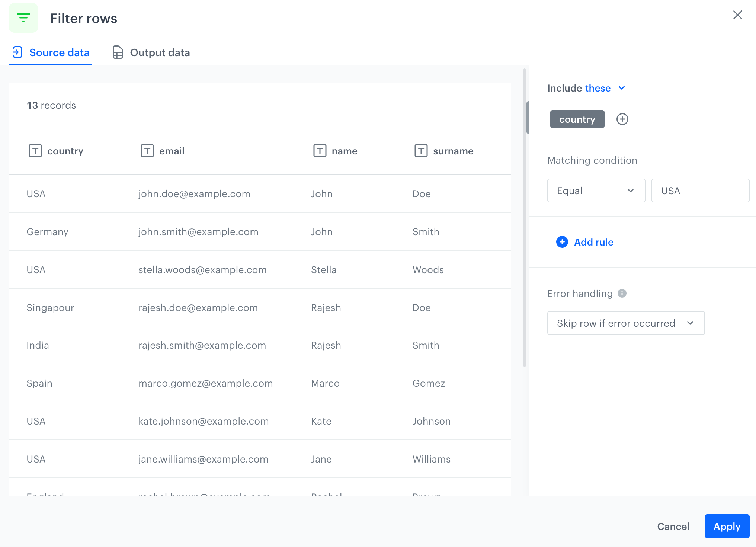Click the Stella name cell

point(324,270)
